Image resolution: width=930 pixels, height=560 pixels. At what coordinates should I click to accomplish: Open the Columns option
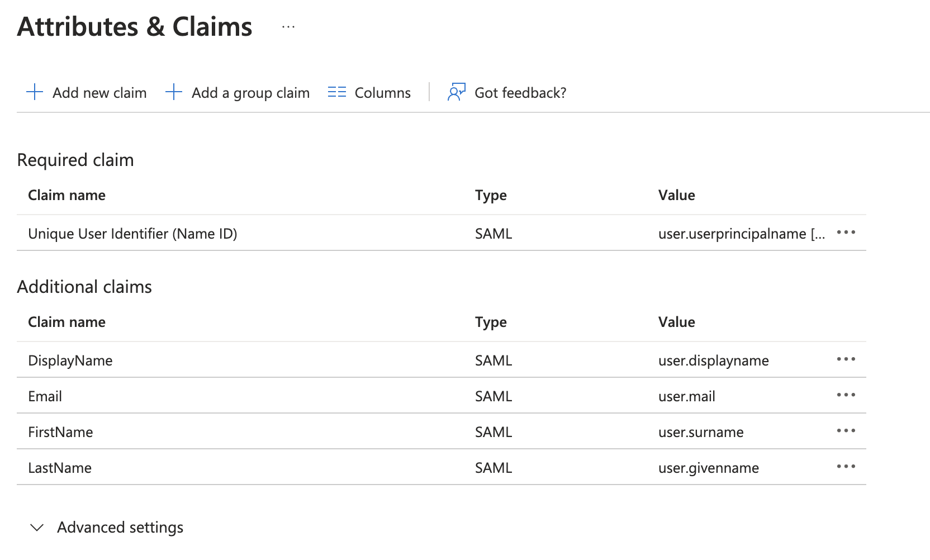pos(382,93)
